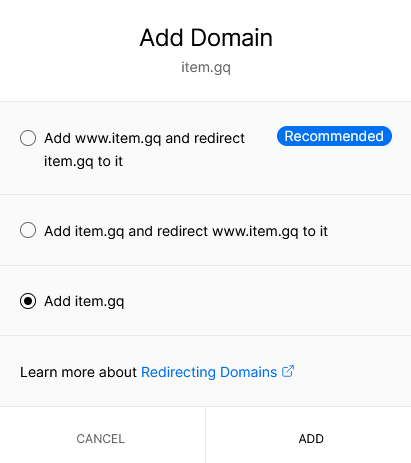Image resolution: width=411 pixels, height=463 pixels.
Task: Click the 'Add Domain' dialog title
Action: [x=206, y=37]
